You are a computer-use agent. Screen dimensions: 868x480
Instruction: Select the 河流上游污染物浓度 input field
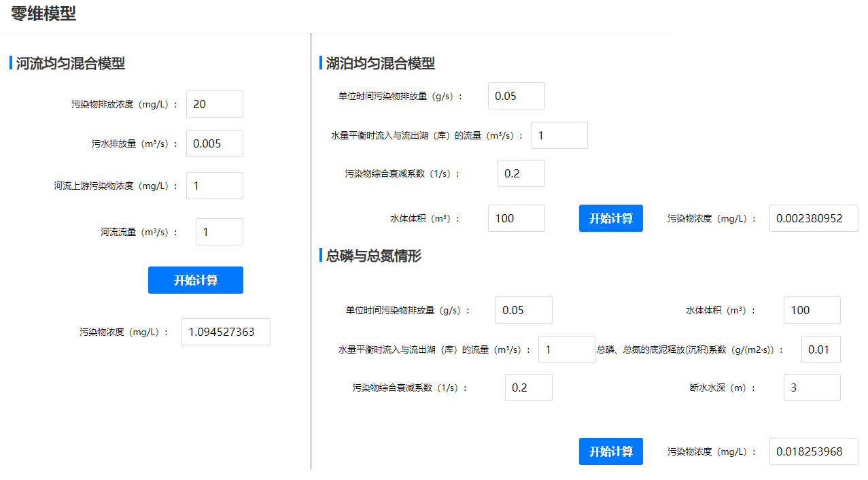click(214, 186)
